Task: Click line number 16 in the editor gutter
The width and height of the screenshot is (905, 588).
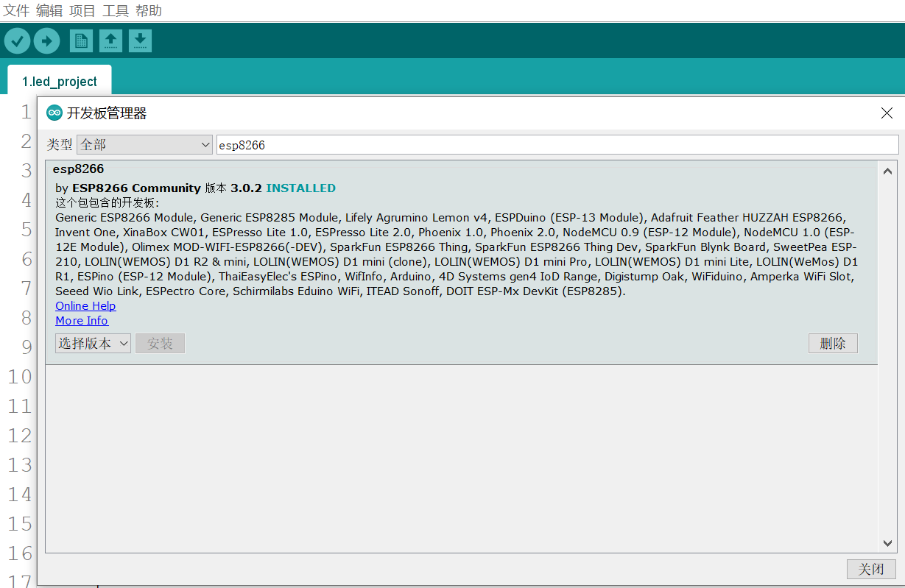Action: [x=19, y=553]
